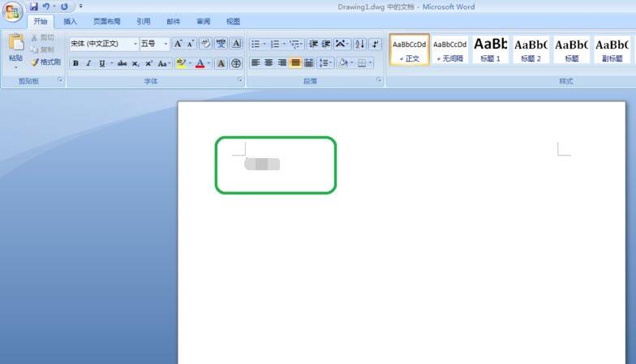Toggle bold formatting
This screenshot has width=636, height=364.
75,63
